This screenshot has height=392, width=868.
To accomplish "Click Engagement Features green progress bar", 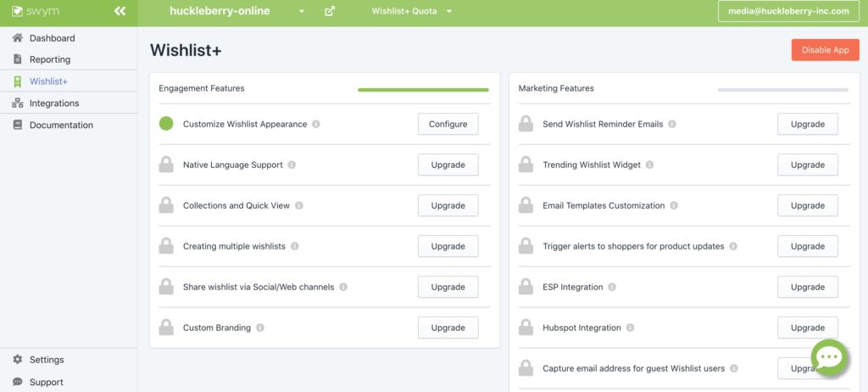I will pos(424,90).
